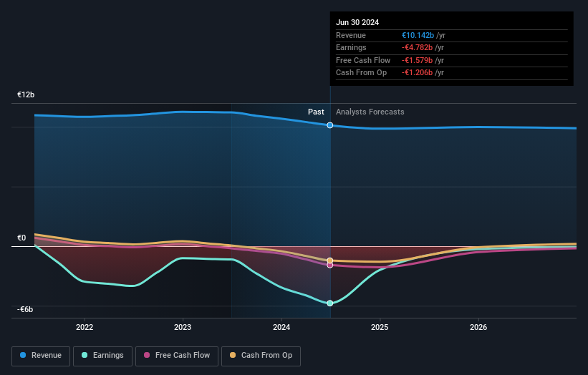
Task: Select the Free Cash Flow marker at Jun 2024
Action: point(330,266)
